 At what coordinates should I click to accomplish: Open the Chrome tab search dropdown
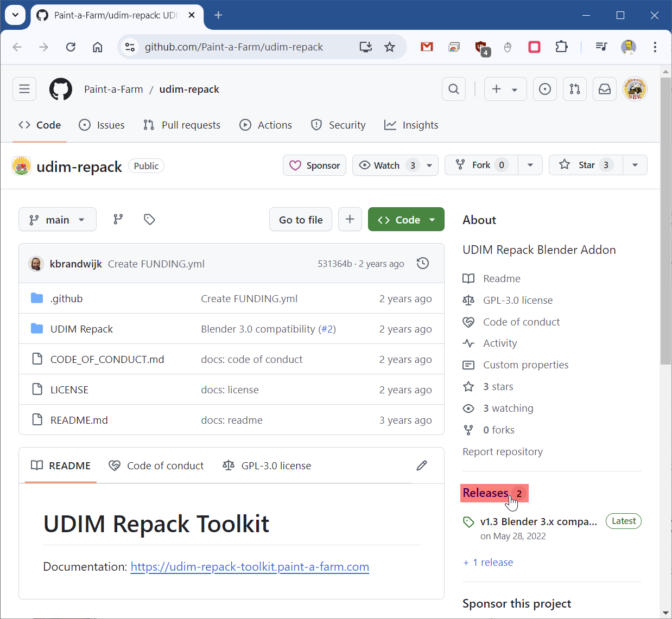pyautogui.click(x=15, y=15)
